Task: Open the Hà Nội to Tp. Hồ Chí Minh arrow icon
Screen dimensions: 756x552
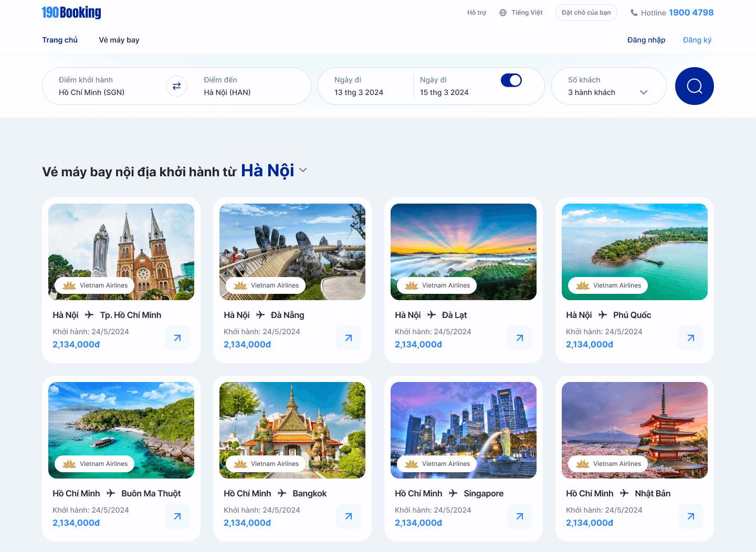Action: (177, 338)
